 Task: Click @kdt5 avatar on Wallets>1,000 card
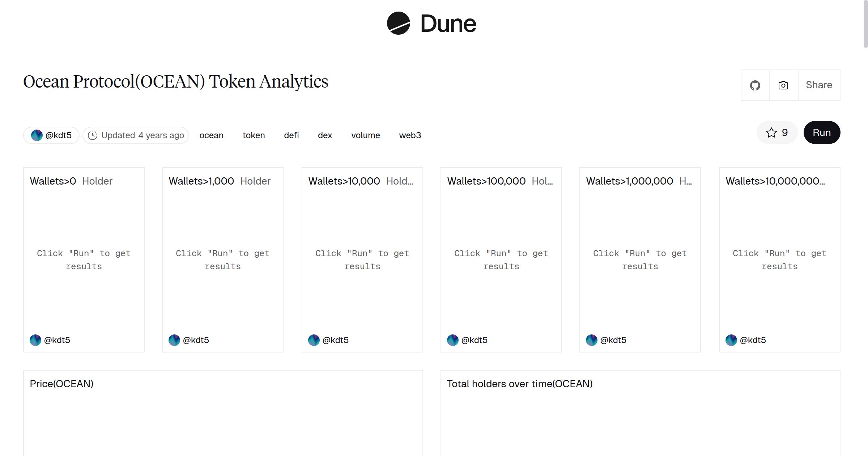click(x=174, y=340)
